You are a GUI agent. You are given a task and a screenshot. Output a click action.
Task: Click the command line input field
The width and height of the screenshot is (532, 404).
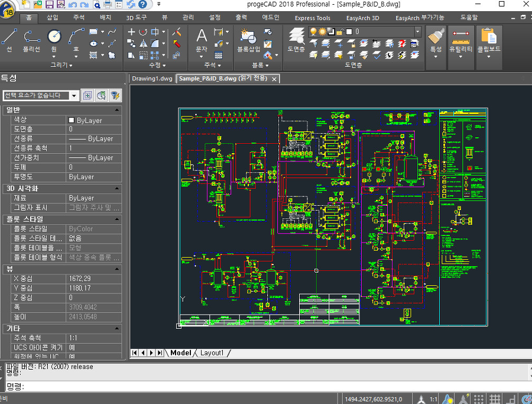click(x=268, y=386)
